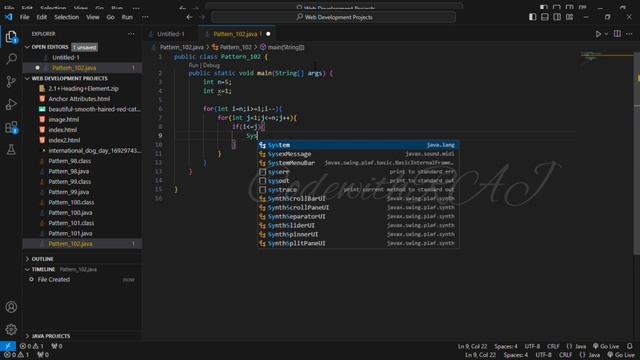640x360 pixels.
Task: Split the editor to the right
Action: coord(617,34)
